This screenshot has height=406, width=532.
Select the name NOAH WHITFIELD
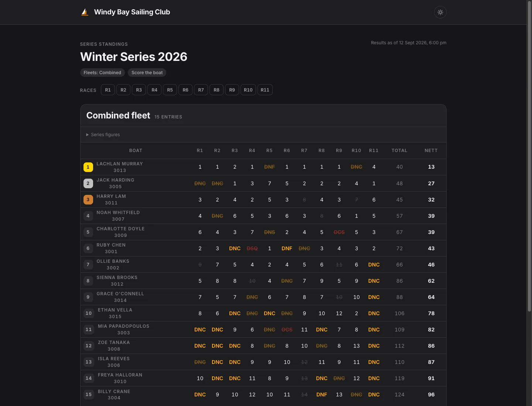[x=118, y=213]
